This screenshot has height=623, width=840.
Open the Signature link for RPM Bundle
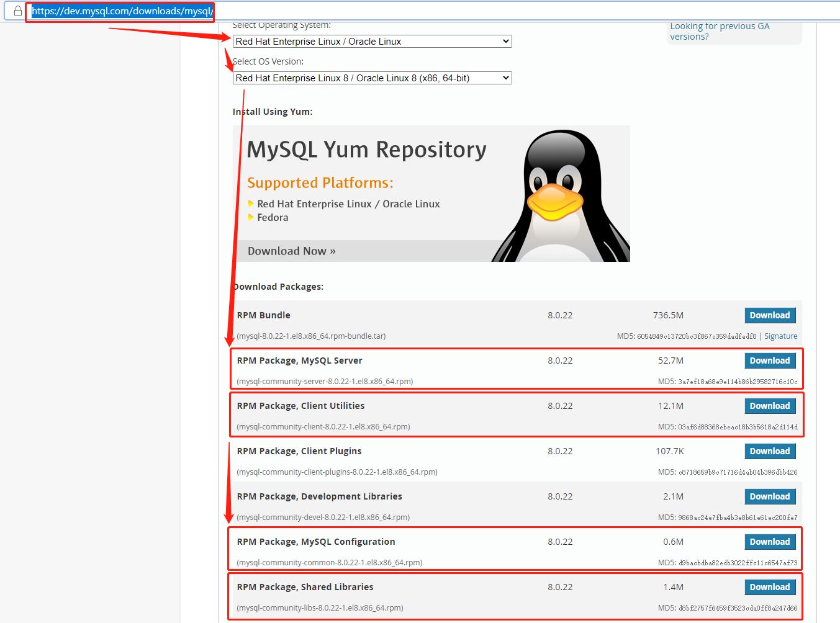tap(780, 336)
